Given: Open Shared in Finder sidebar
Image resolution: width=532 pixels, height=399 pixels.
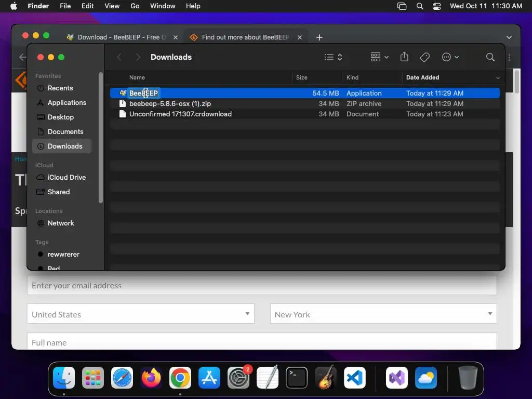Looking at the screenshot, I should (62, 192).
